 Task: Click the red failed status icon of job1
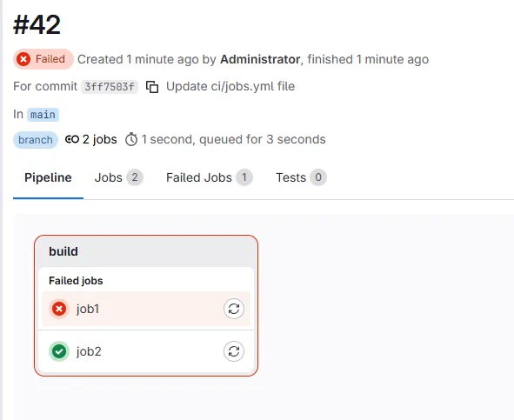pos(59,309)
